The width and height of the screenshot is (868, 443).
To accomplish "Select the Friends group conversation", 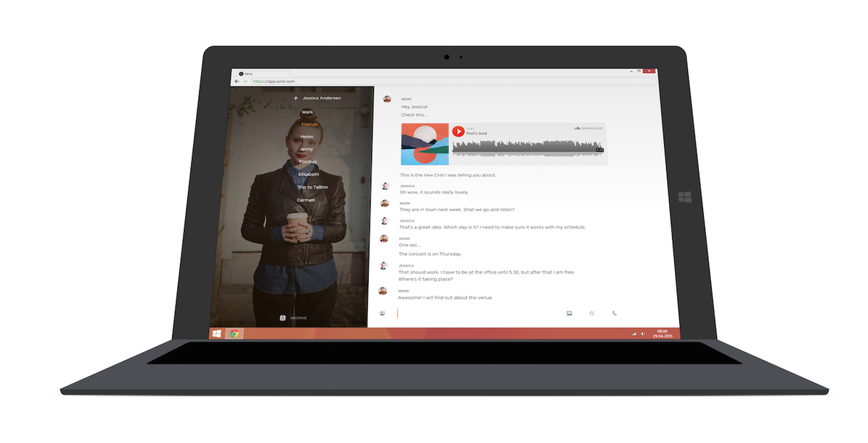I will pyautogui.click(x=310, y=124).
